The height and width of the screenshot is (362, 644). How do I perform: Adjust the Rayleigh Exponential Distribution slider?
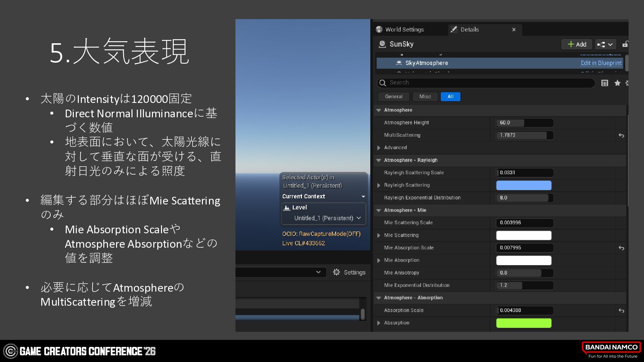525,198
